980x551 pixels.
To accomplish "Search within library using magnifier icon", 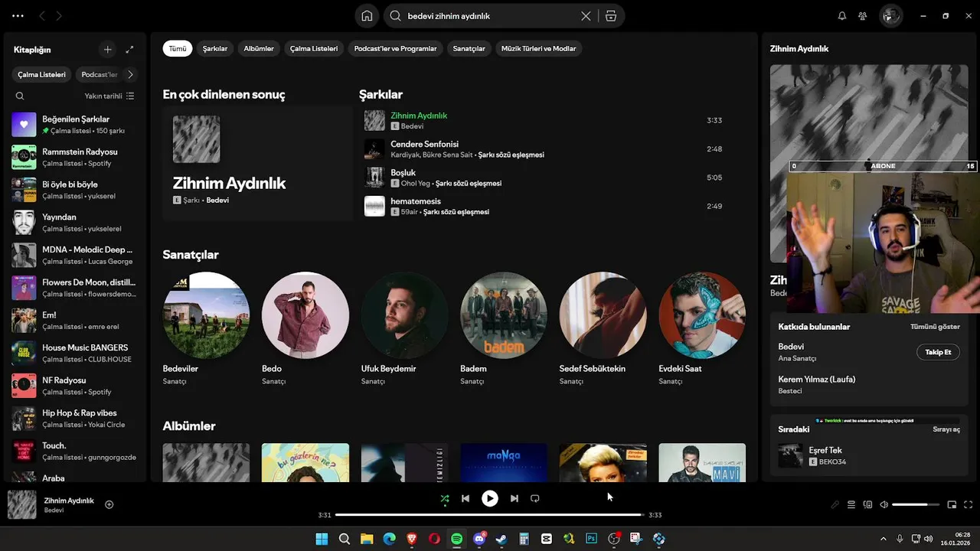I will click(x=20, y=96).
